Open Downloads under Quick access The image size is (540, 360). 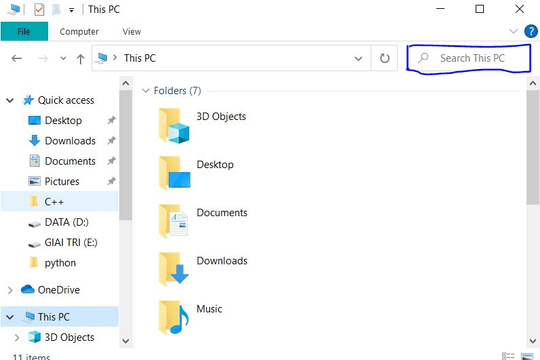click(x=70, y=141)
